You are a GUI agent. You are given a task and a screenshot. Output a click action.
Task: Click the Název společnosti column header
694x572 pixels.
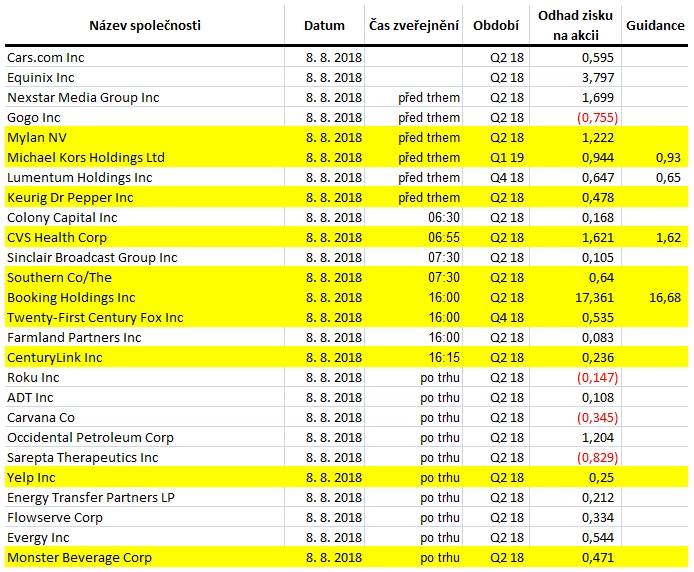click(x=145, y=26)
